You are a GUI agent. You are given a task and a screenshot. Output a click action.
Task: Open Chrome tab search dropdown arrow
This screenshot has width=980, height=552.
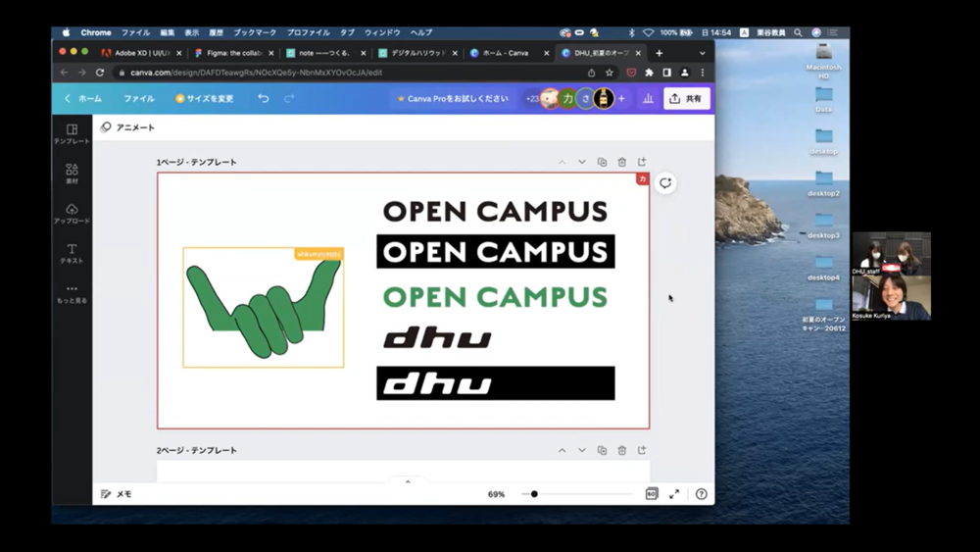click(x=703, y=53)
